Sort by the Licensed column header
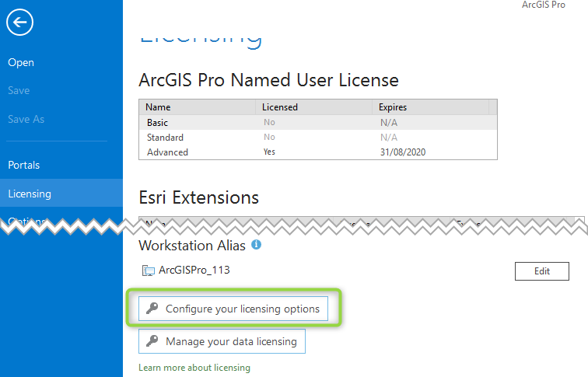 [314, 107]
